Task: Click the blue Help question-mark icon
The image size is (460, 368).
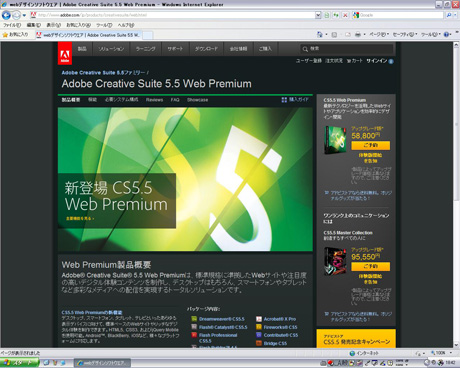Action: point(446,34)
